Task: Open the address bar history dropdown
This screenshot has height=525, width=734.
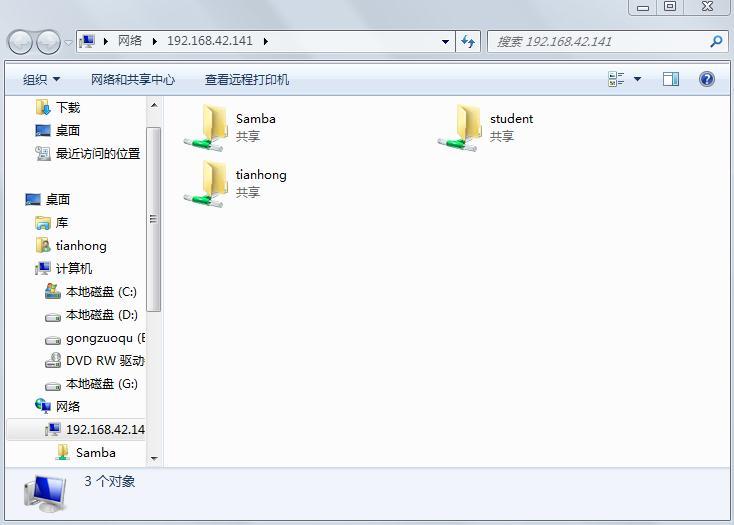Action: coord(445,42)
